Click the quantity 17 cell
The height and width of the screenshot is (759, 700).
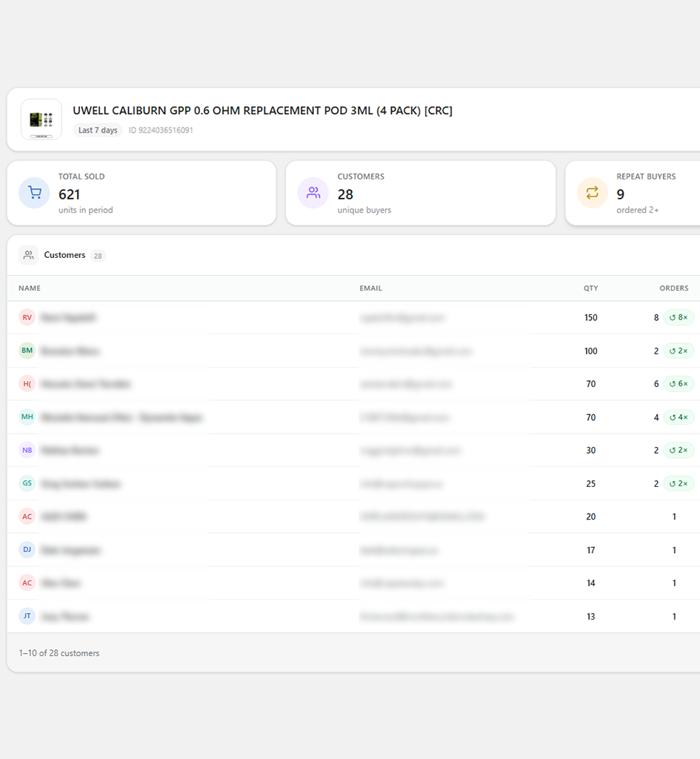click(x=590, y=550)
